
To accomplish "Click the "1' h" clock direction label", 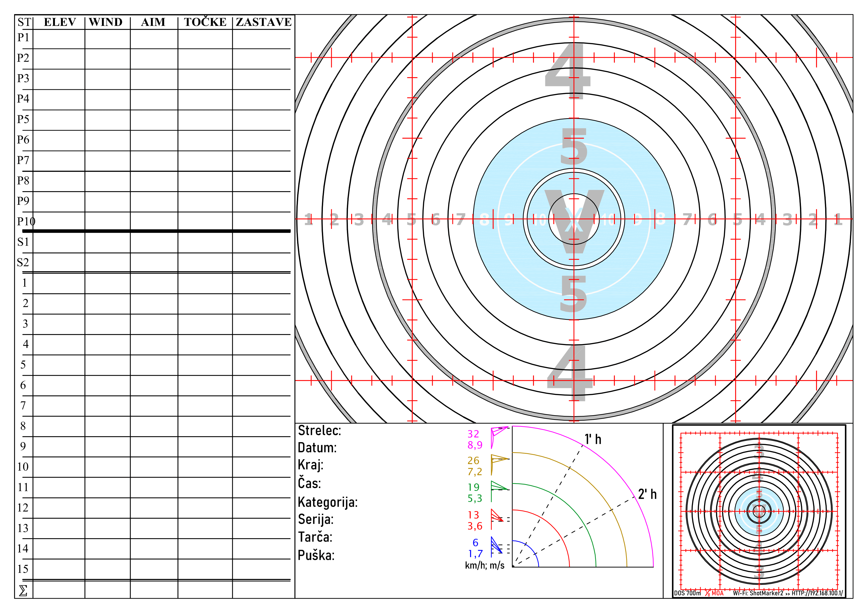I will pos(593,440).
